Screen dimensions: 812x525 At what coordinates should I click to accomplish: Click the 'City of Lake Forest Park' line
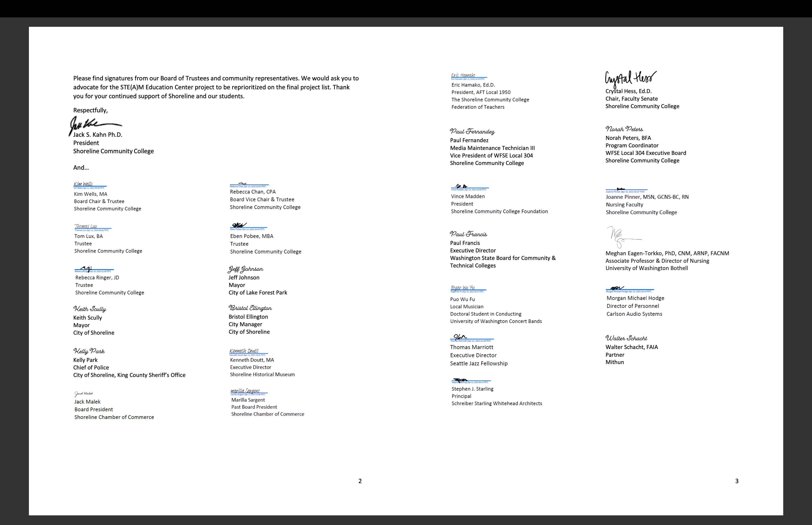coord(258,293)
